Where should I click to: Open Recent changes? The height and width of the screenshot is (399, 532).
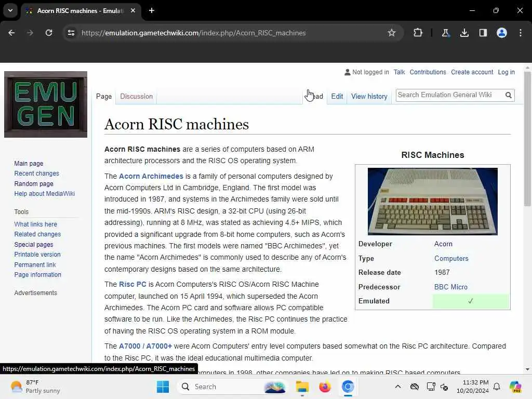[37, 174]
